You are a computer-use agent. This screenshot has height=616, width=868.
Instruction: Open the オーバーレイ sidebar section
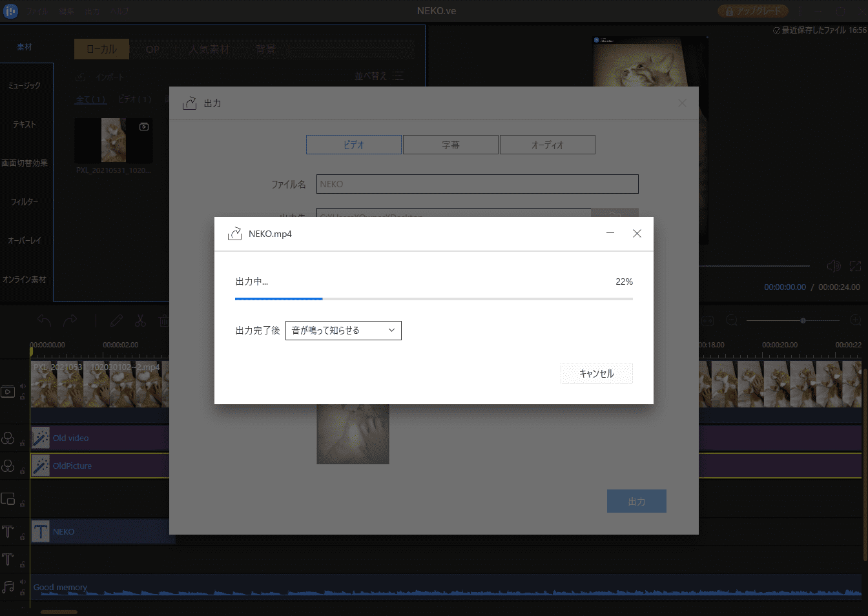click(25, 240)
